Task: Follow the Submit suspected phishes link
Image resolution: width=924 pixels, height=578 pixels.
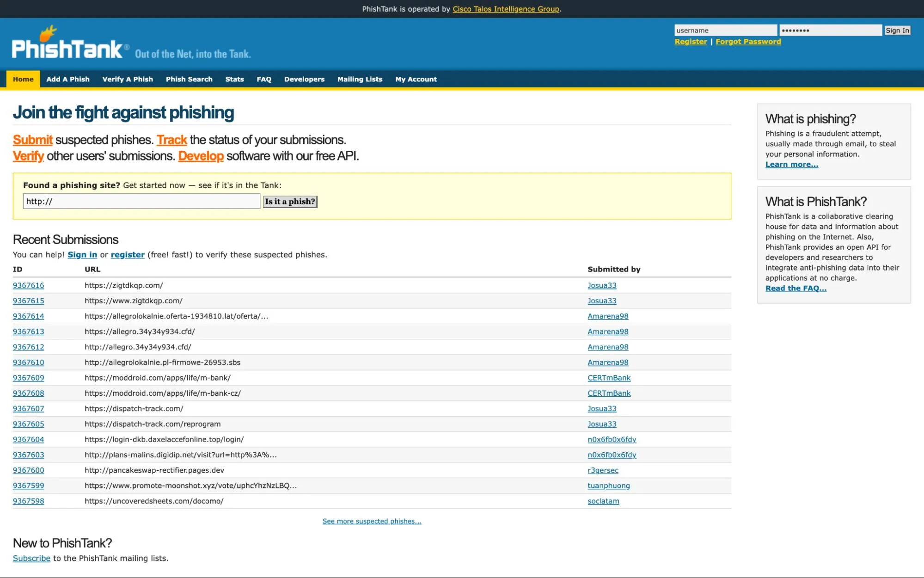Action: [32, 140]
